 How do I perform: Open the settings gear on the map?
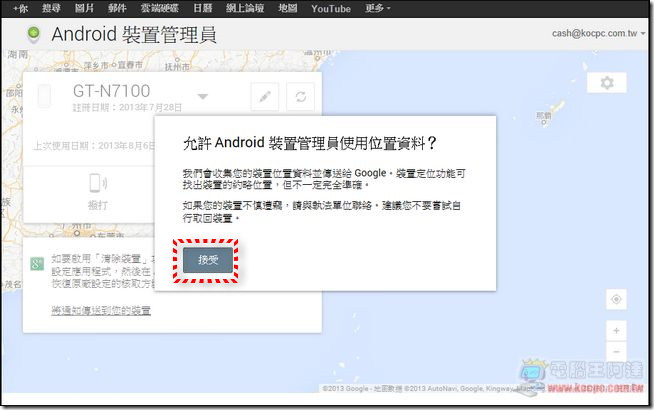(606, 83)
